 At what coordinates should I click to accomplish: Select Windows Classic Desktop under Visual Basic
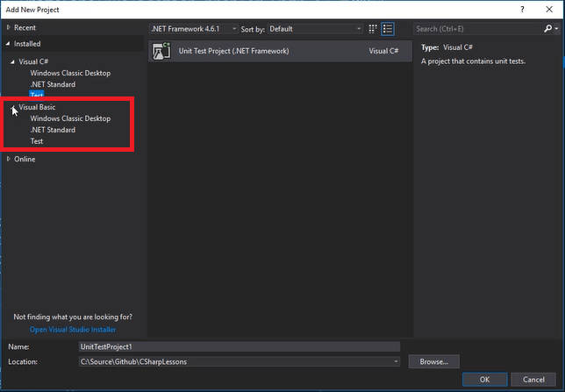tap(70, 118)
